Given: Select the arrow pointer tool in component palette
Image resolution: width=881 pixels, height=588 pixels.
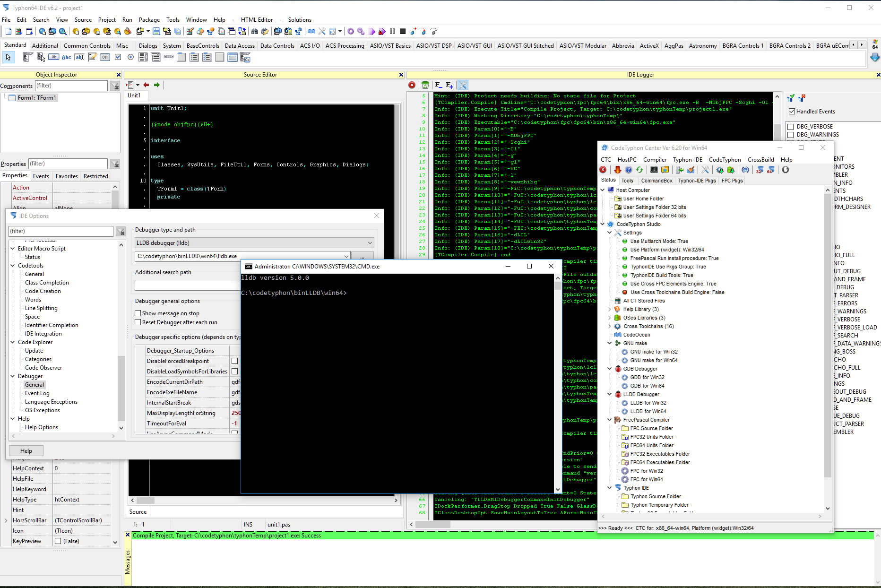Looking at the screenshot, I should pyautogui.click(x=8, y=57).
